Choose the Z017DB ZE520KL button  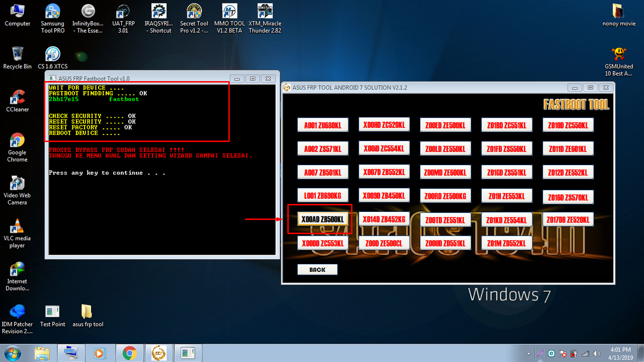tap(568, 219)
